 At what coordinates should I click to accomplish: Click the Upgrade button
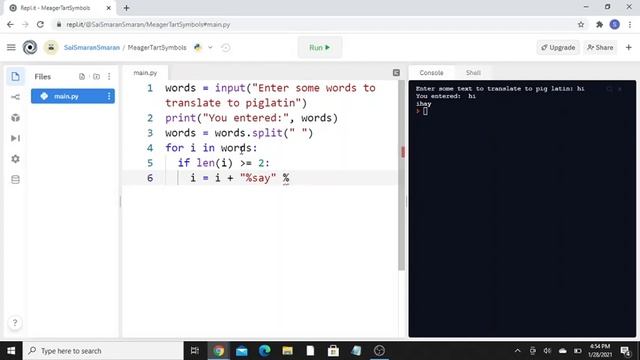point(558,47)
